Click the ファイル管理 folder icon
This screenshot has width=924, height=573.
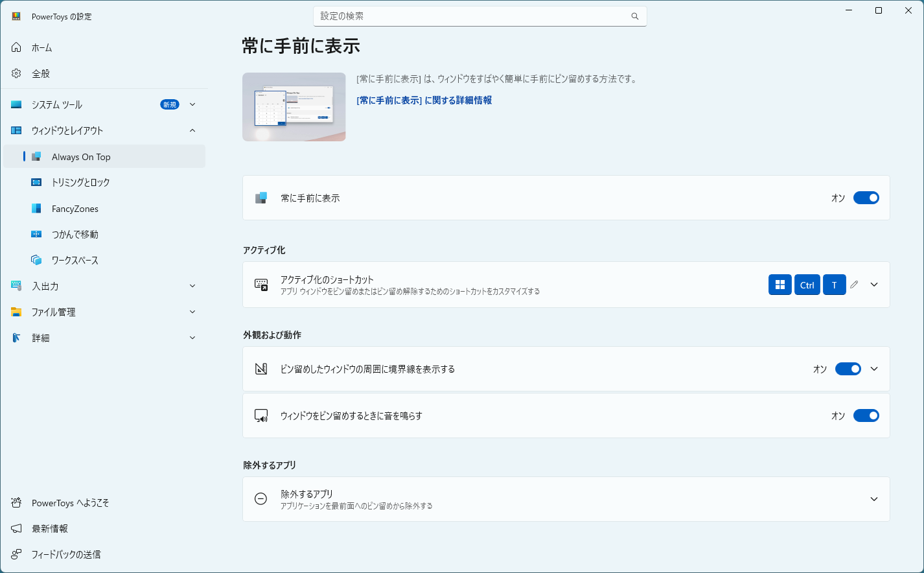[16, 312]
